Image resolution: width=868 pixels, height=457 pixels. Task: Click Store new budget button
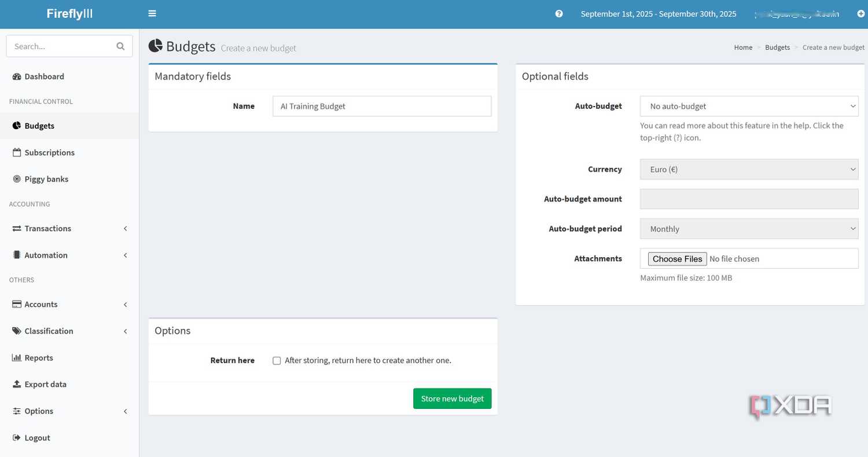452,398
